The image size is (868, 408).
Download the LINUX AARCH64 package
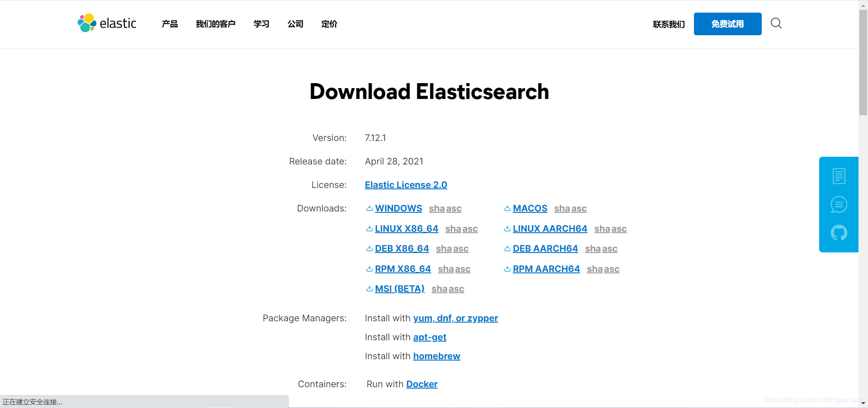(x=550, y=229)
